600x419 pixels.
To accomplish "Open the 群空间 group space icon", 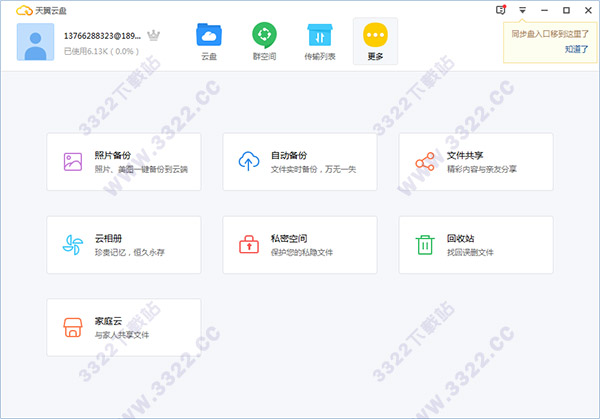I will [264, 35].
